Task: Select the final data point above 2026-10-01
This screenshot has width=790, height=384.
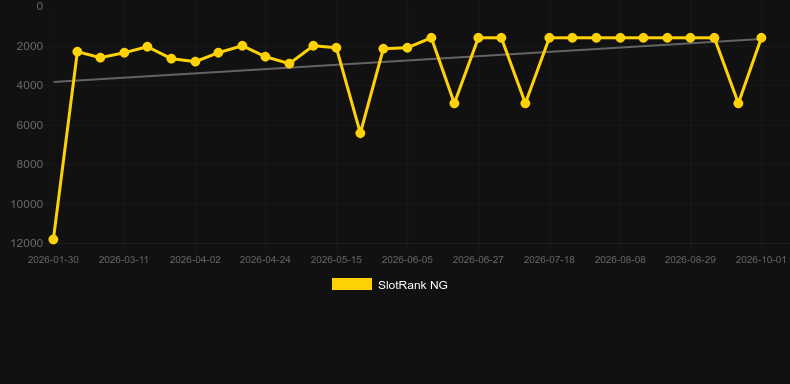Action: 761,38
